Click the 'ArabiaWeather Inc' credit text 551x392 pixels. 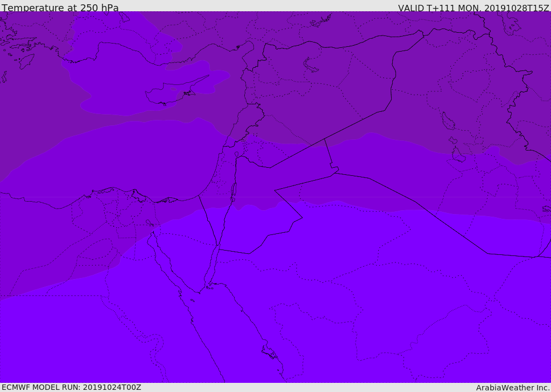(513, 388)
